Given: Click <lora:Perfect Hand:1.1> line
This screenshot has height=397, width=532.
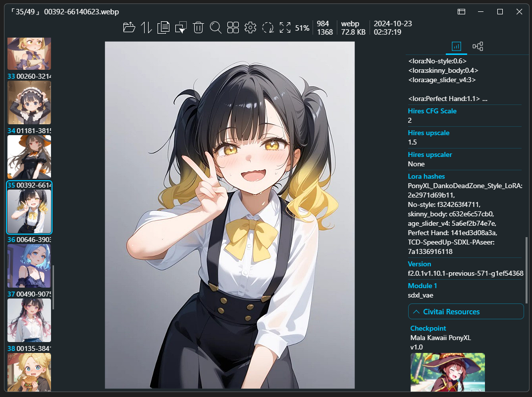Looking at the screenshot, I should point(448,99).
